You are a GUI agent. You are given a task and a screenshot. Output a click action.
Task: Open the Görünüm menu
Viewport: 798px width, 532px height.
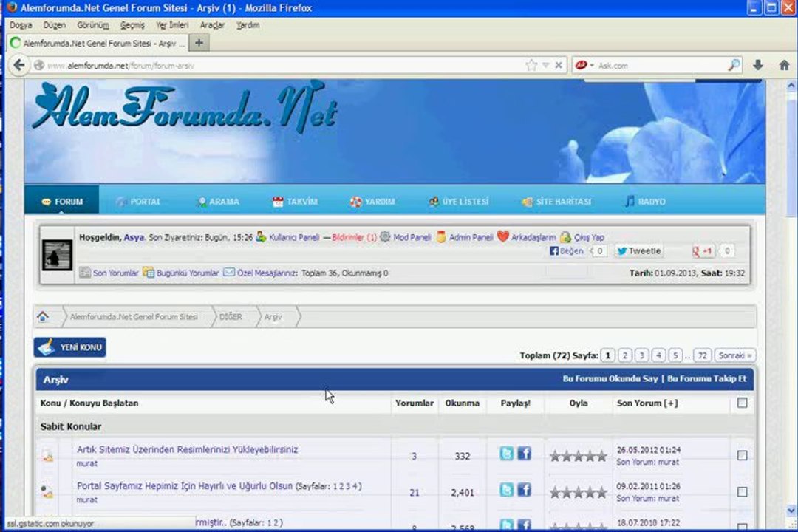click(x=93, y=25)
